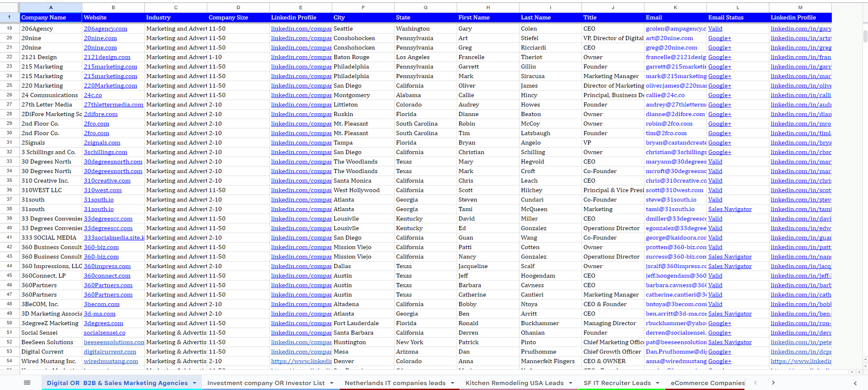Select column D header

[238, 7]
